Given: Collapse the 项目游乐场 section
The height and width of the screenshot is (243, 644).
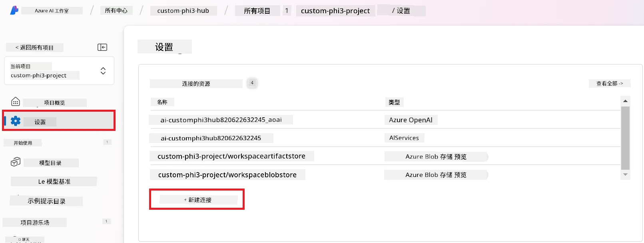Looking at the screenshot, I should point(106,221).
